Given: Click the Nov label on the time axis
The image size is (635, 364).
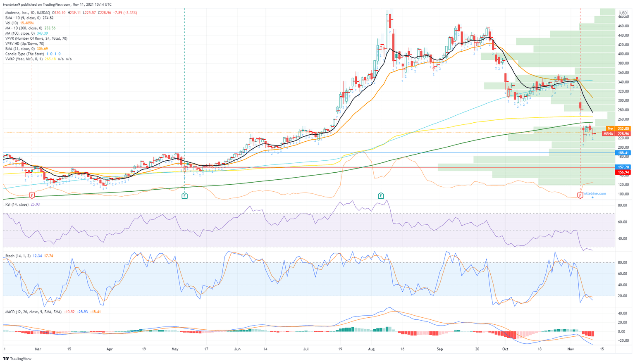Looking at the screenshot, I should 571,349.
